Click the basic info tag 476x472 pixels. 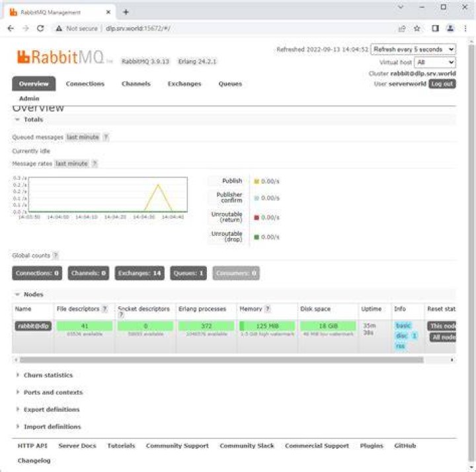(403, 326)
